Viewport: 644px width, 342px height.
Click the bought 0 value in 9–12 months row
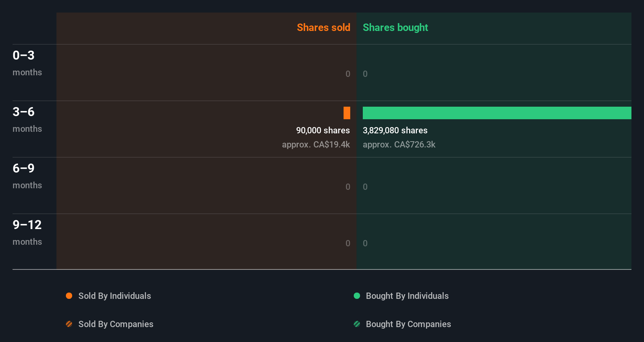[365, 243]
